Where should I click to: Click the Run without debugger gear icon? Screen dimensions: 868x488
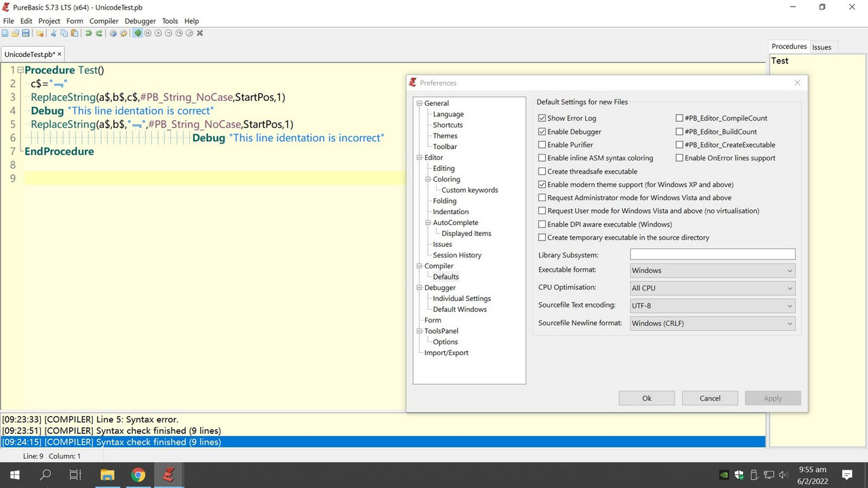click(123, 33)
